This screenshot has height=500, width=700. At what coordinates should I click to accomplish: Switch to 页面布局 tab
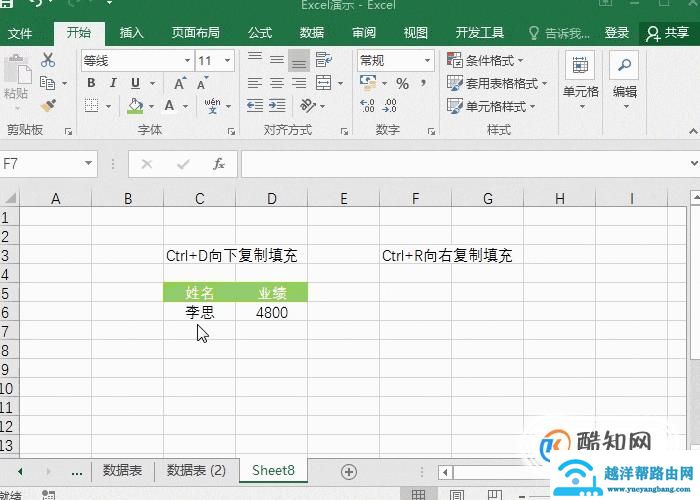(196, 33)
